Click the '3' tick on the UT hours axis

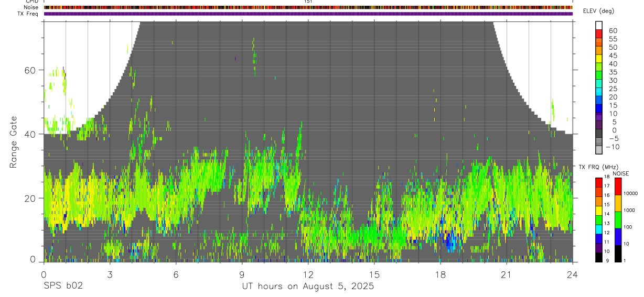tap(110, 274)
